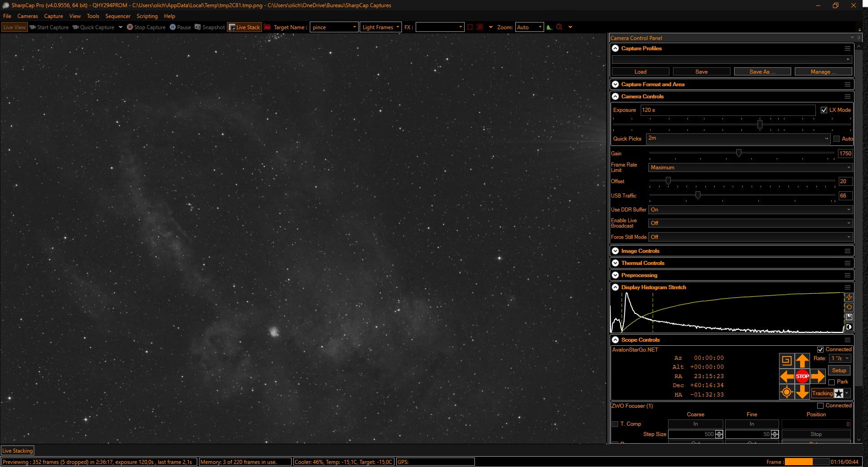Image resolution: width=868 pixels, height=467 pixels.
Task: Move the mount up with arrow
Action: point(802,360)
